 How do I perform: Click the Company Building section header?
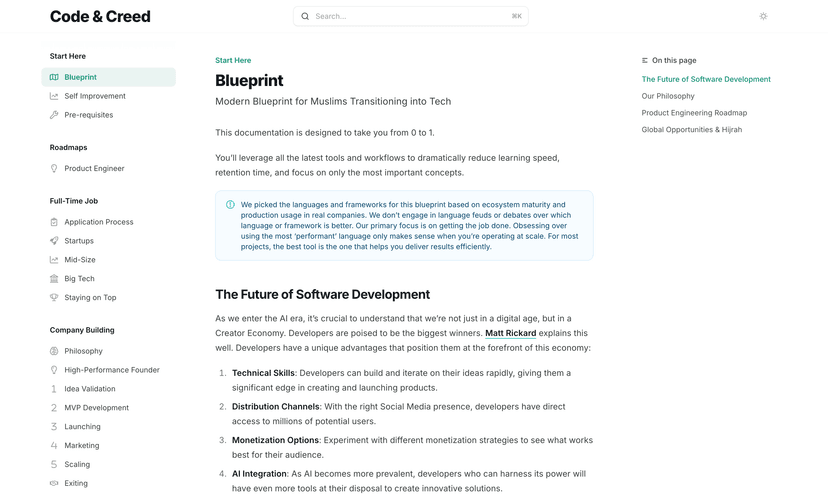(x=82, y=330)
